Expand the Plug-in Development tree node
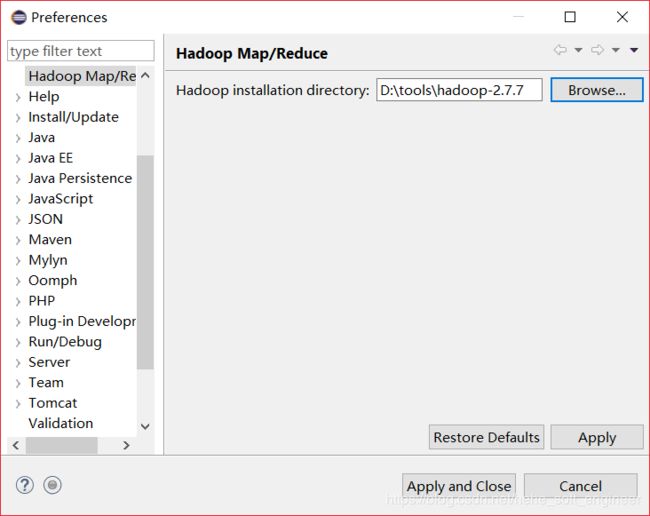 point(18,322)
